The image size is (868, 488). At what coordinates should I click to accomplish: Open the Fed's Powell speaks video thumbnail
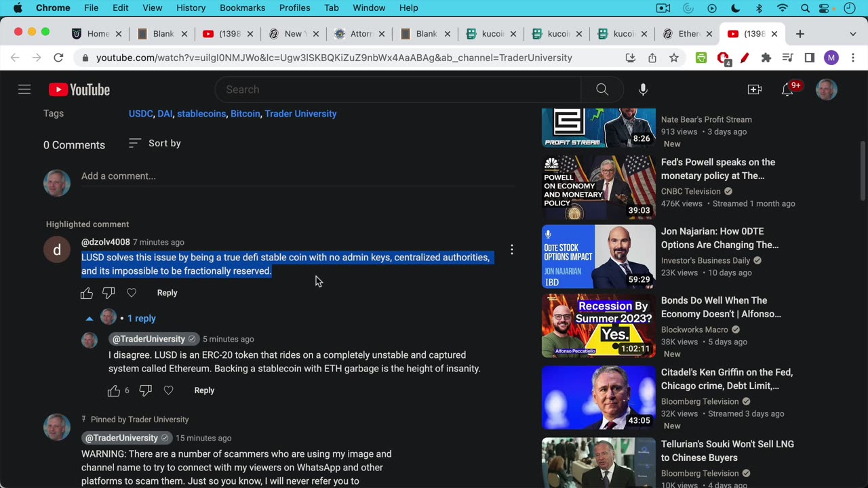click(599, 186)
